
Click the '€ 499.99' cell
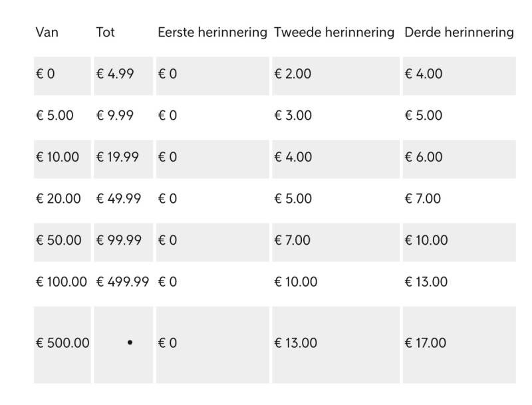pos(122,282)
